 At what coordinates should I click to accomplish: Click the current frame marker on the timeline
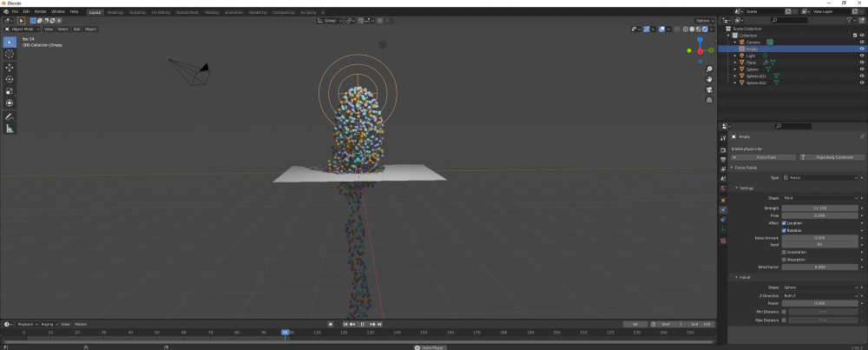click(x=285, y=332)
